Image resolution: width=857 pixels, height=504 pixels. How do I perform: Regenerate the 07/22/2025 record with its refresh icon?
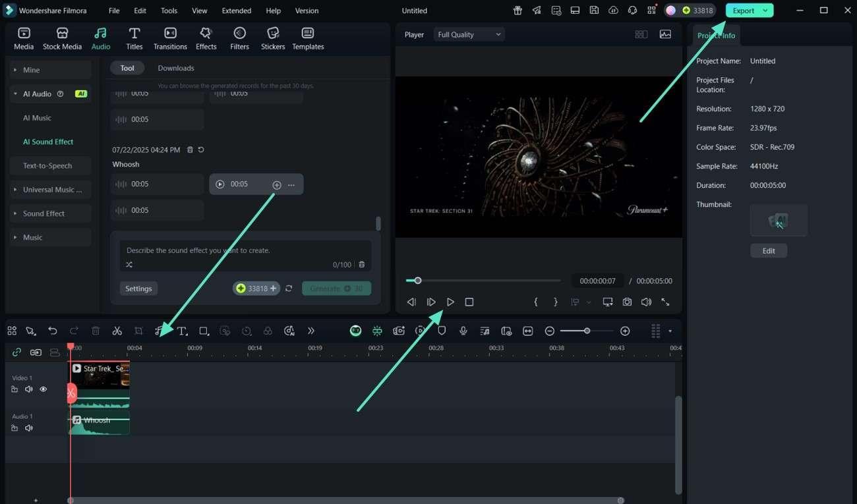[x=201, y=150]
